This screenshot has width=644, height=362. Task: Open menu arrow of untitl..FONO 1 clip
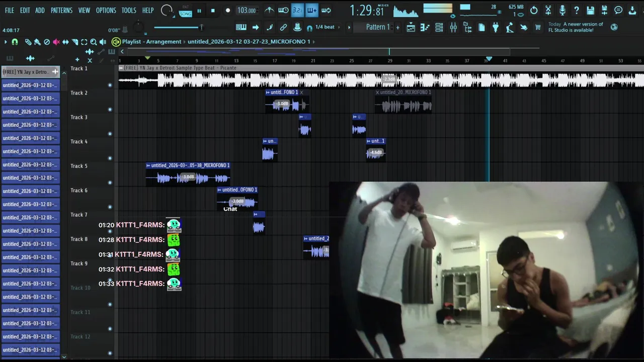coord(268,93)
